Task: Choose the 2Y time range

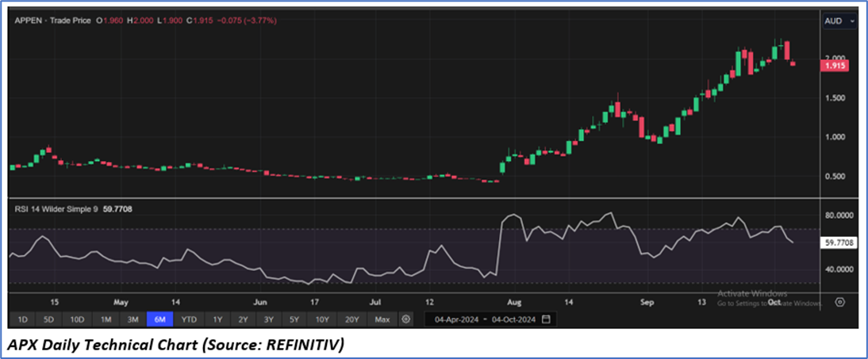Action: (244, 319)
